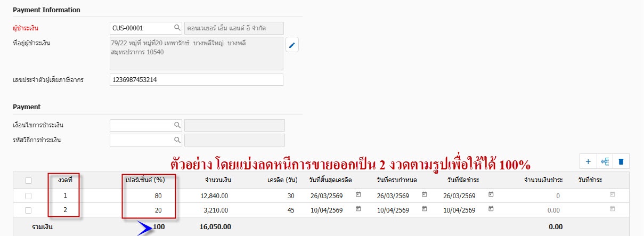Open the search for รหัสวิธีการชำระเงิน field
Image resolution: width=644 pixels, height=236 pixels.
177,140
